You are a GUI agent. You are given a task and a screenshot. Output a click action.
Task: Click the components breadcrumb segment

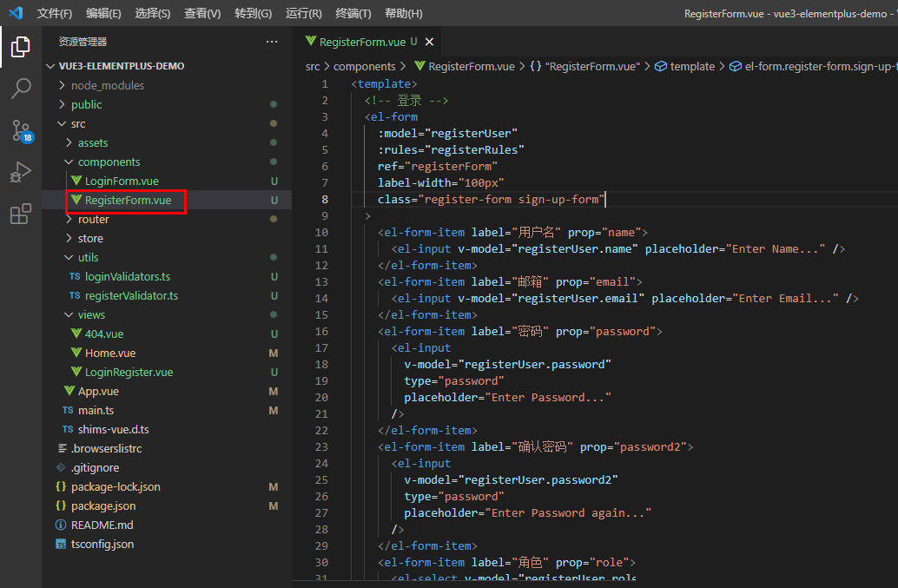click(x=364, y=66)
